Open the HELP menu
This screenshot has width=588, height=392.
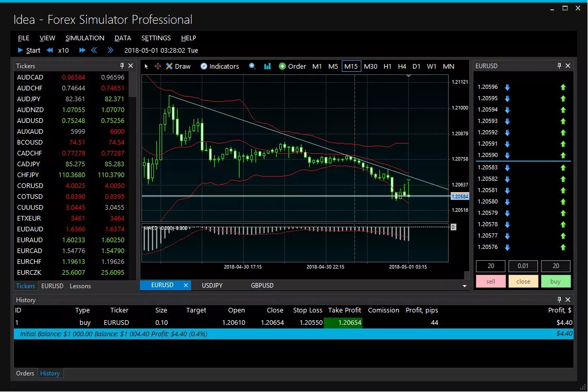(188, 38)
